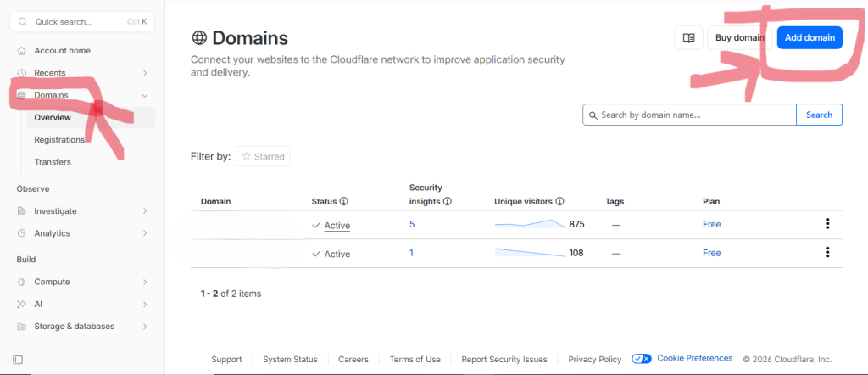Click the Account home house icon
This screenshot has width=868, height=375.
pyautogui.click(x=21, y=51)
